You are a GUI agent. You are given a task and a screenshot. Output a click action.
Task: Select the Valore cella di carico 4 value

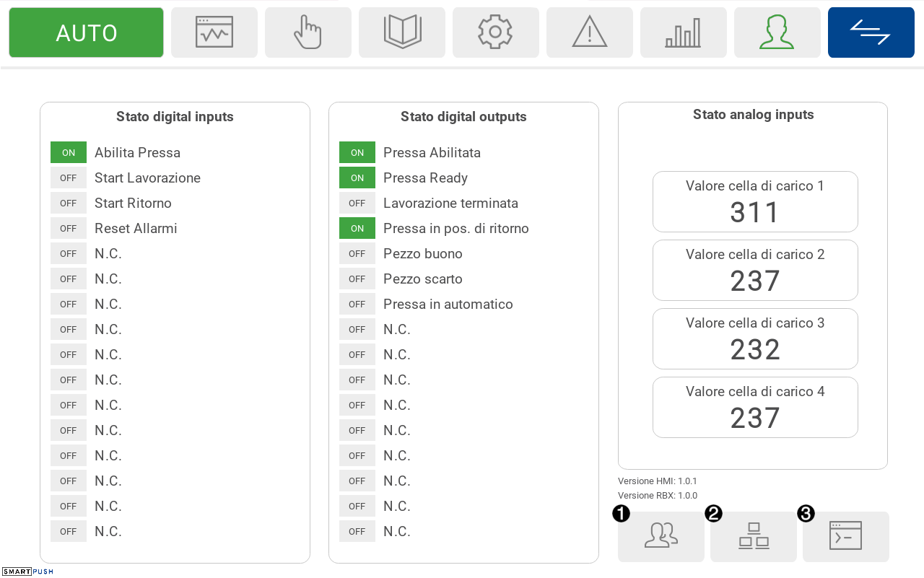755,419
